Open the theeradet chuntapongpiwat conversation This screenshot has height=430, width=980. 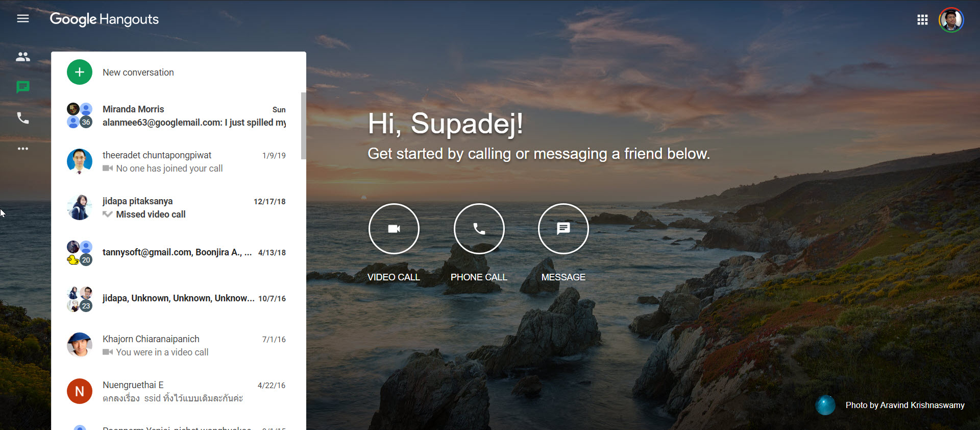coord(177,161)
